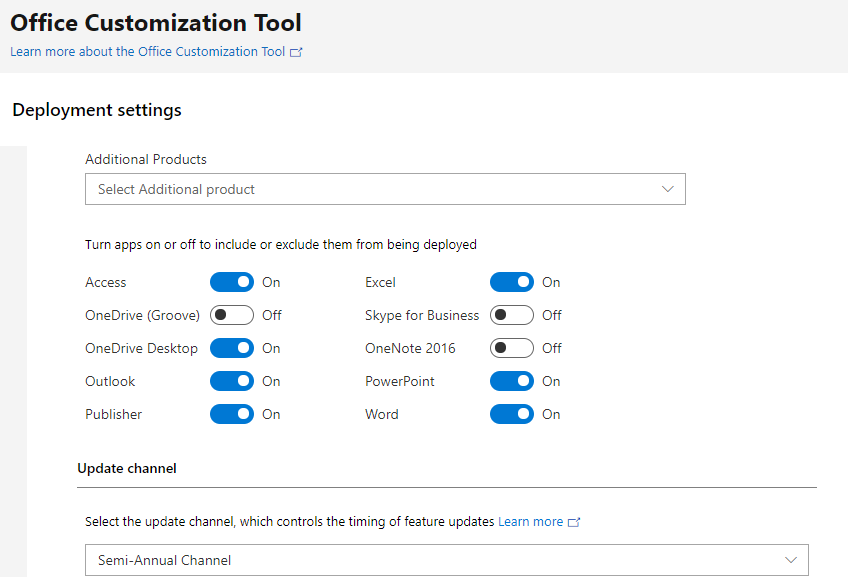The image size is (848, 577).
Task: Switch off the Outlook toggle
Action: [231, 381]
